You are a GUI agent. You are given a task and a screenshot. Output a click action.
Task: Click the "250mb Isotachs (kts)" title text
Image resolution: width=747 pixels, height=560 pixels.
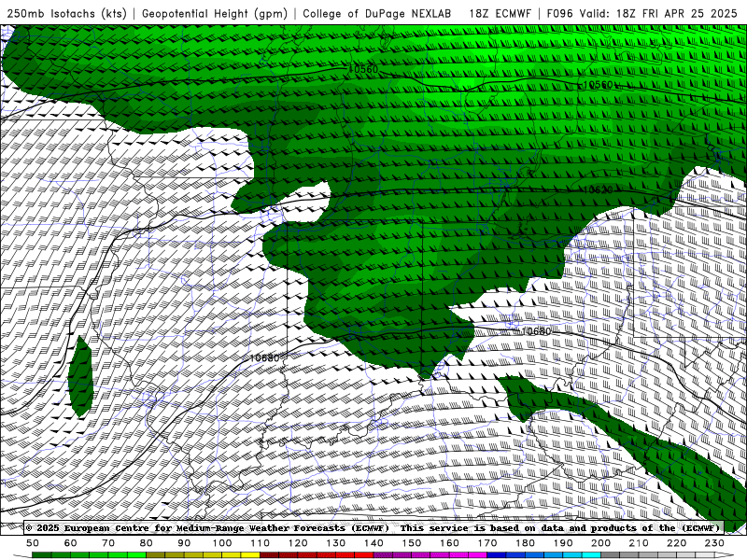click(67, 14)
